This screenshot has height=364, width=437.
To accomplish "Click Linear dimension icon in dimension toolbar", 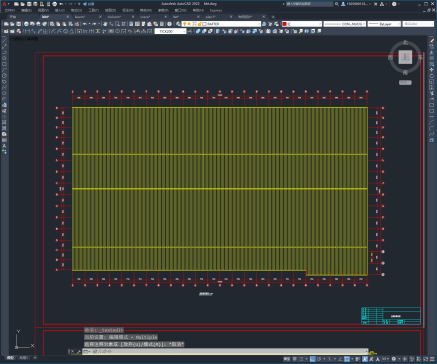I will [27, 31].
